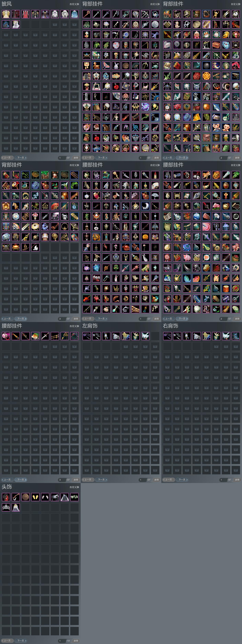Select the white rabbit in 左肩饰 panel
This screenshot has height=644, width=242.
pos(106,336)
